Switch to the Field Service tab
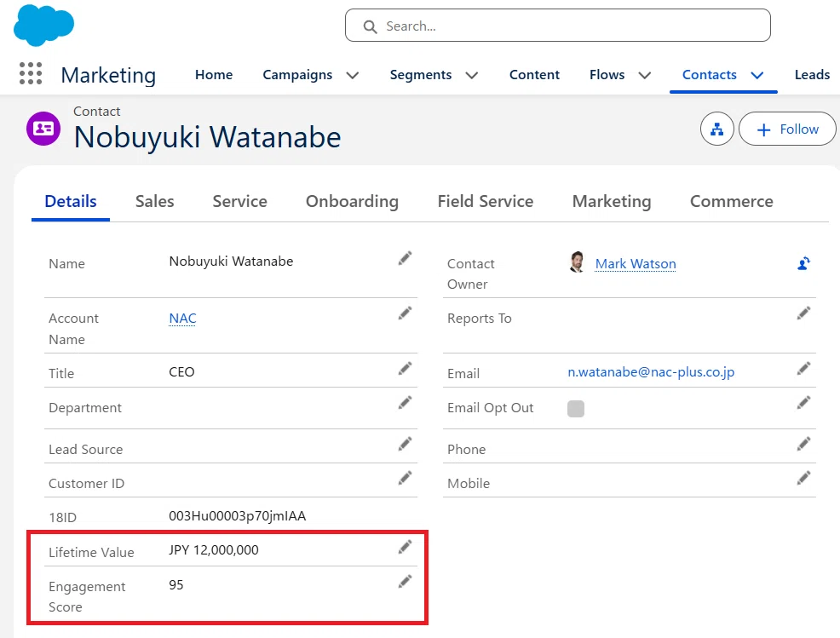Screen dimensions: 840x638 [x=486, y=201]
